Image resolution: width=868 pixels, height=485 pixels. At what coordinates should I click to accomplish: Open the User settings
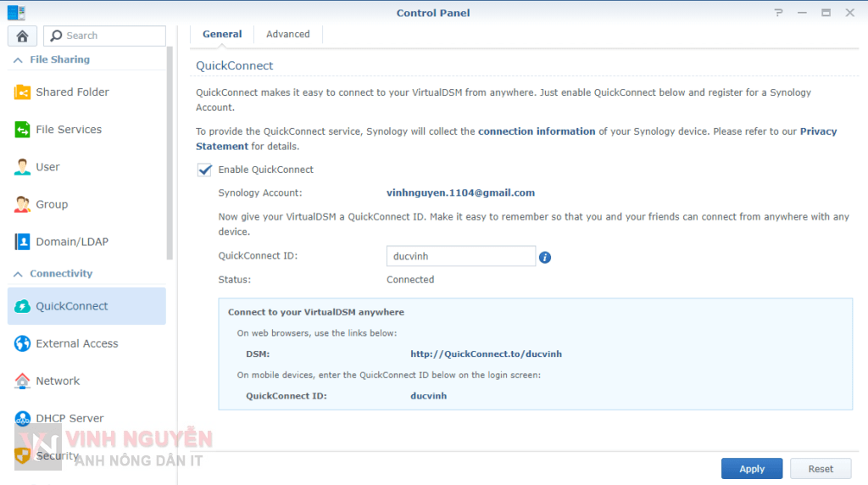click(47, 167)
